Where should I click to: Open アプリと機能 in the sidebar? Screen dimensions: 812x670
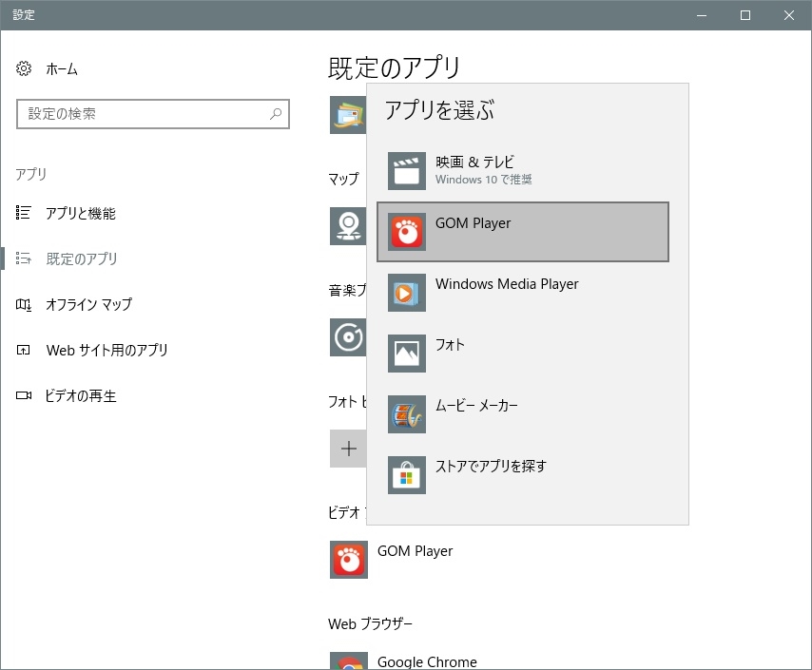click(x=81, y=214)
